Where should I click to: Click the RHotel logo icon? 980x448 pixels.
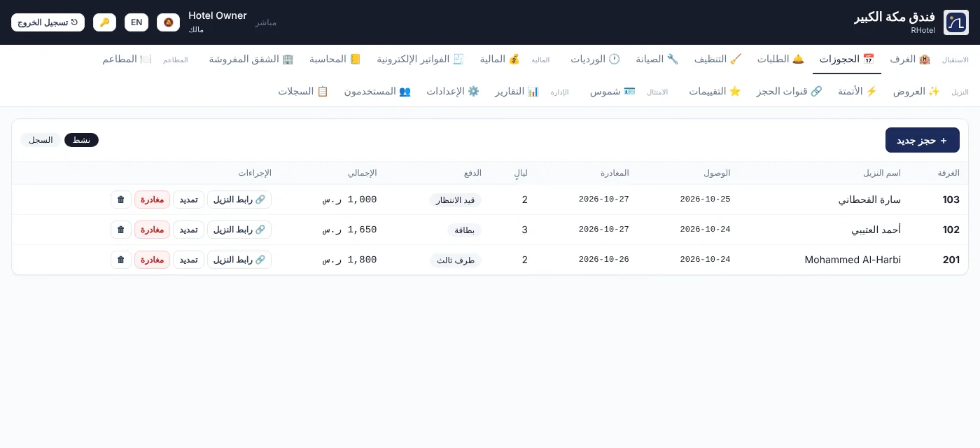point(956,22)
